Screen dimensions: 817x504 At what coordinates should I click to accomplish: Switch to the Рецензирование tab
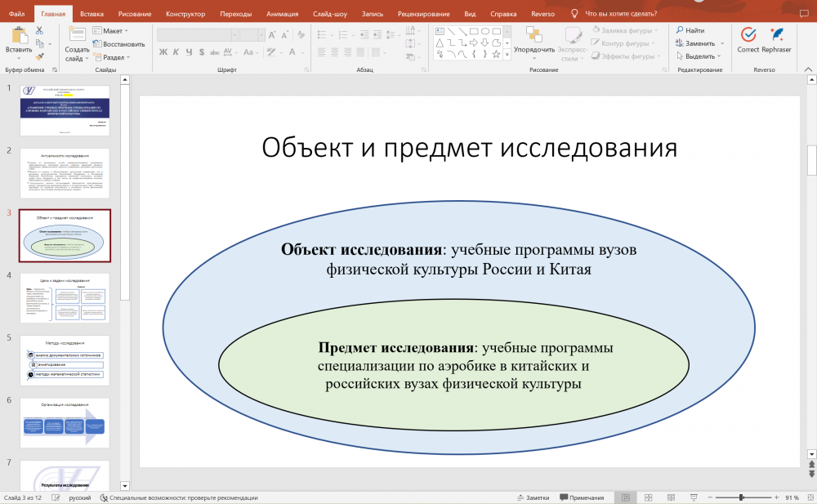tap(423, 14)
